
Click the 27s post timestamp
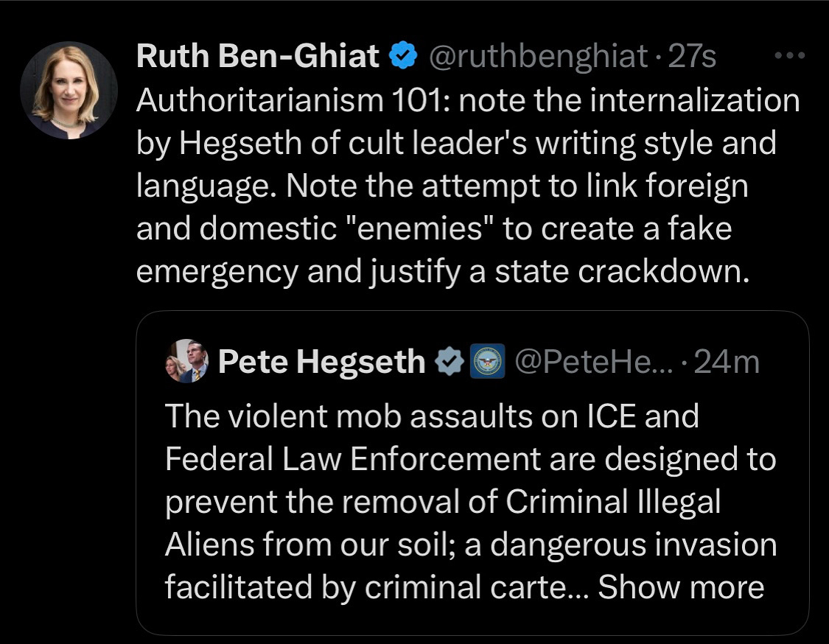(x=691, y=57)
